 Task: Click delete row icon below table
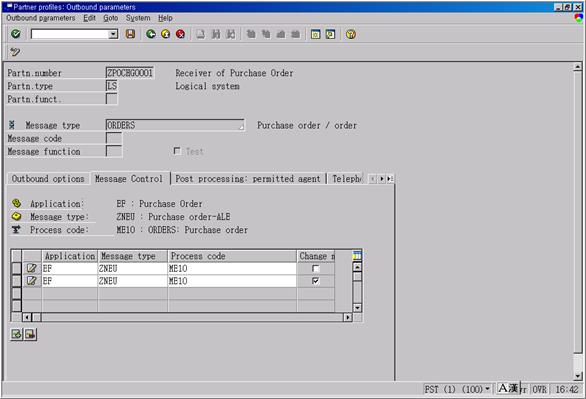[x=30, y=334]
